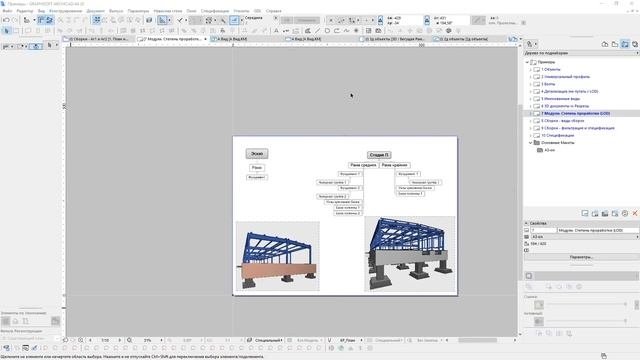Select the Text tool (A icon)
Viewport: 640px width, 360px height.
pos(276,31)
